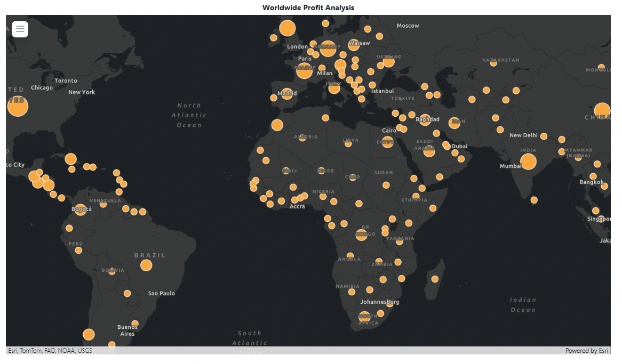This screenshot has height=364, width=622.
Task: Select the Kazakhstan profit bubble
Action: [493, 63]
